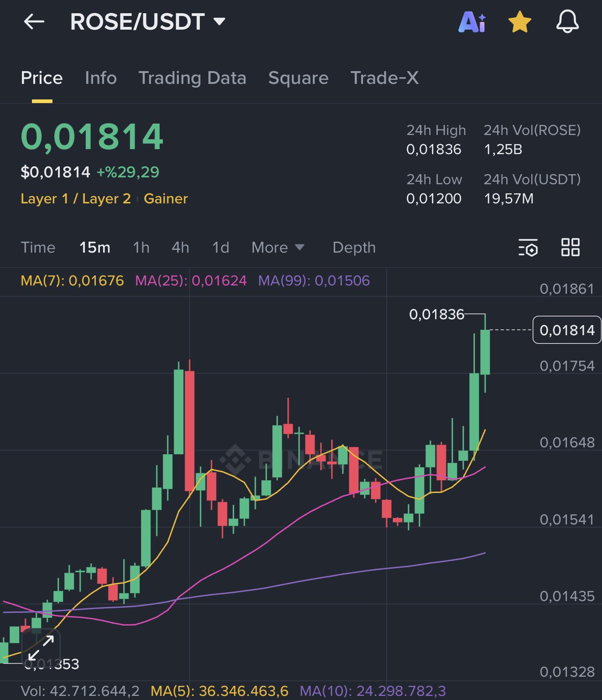Switch to the Info tab
The image size is (602, 700).
[101, 78]
